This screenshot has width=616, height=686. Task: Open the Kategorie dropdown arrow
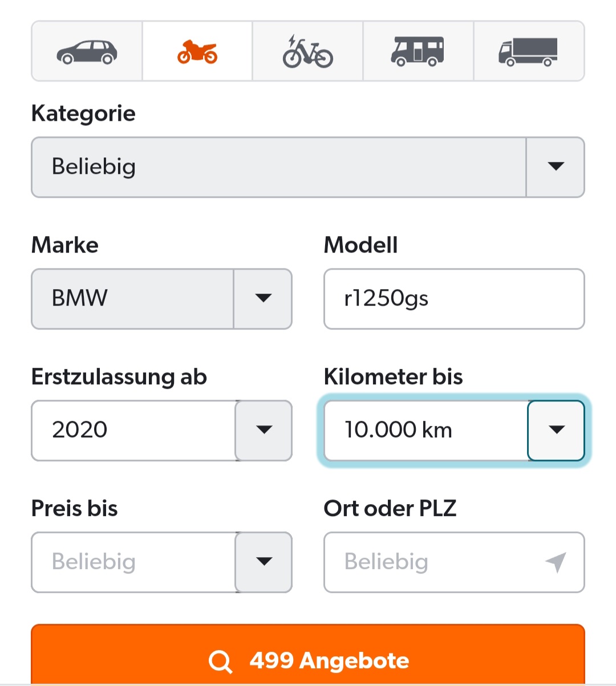click(556, 167)
